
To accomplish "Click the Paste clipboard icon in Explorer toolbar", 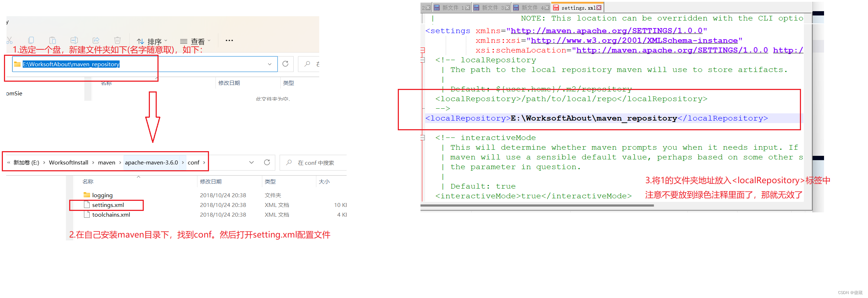I will click(53, 40).
